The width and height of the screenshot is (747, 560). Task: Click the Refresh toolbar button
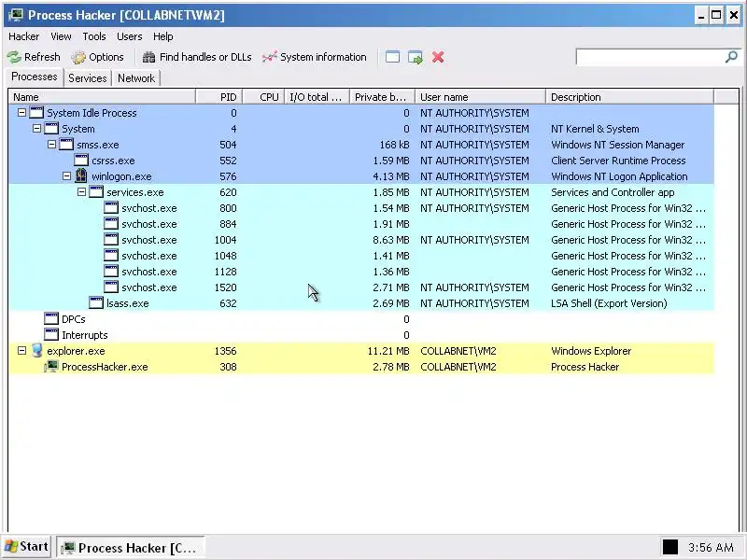34,57
